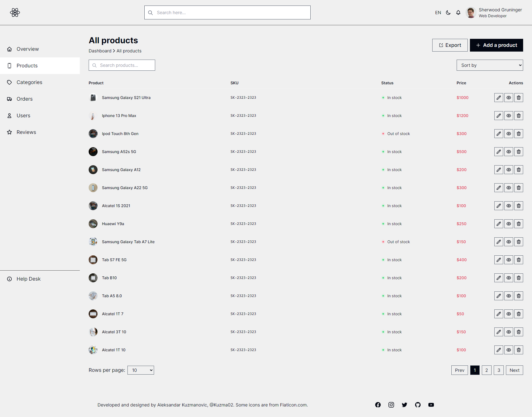The height and width of the screenshot is (417, 532).
Task: Click the delete icon for Ipod Touch 8th Gen
Action: point(518,134)
